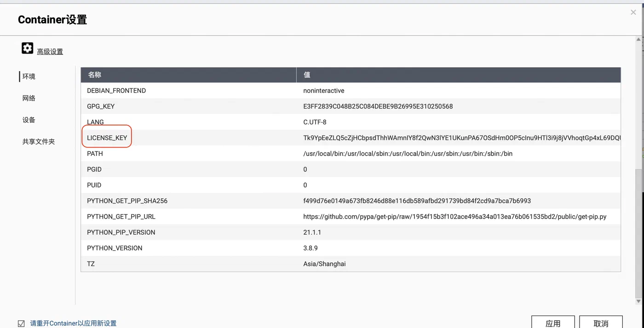Click the value noninteractive
This screenshot has width=644, height=328.
tap(324, 90)
